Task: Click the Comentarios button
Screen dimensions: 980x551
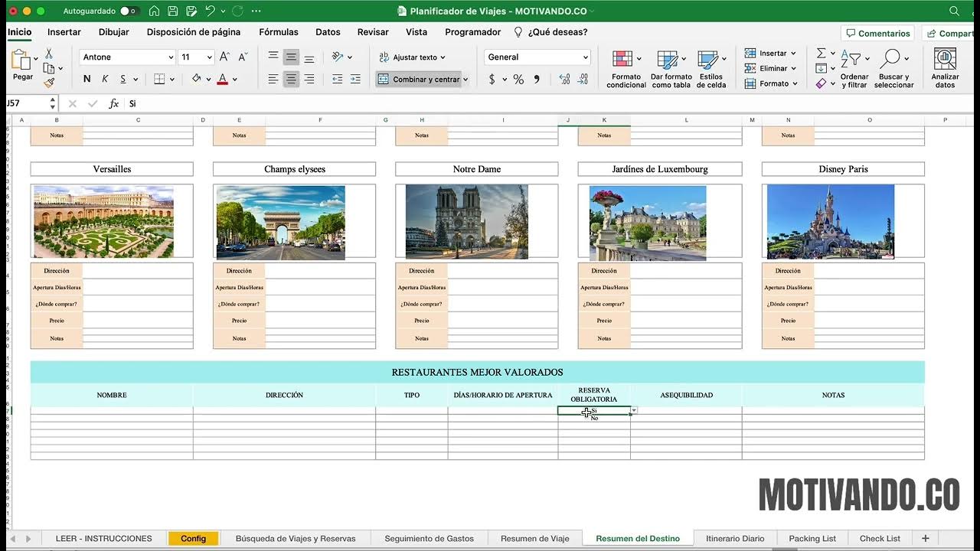Action: [877, 33]
